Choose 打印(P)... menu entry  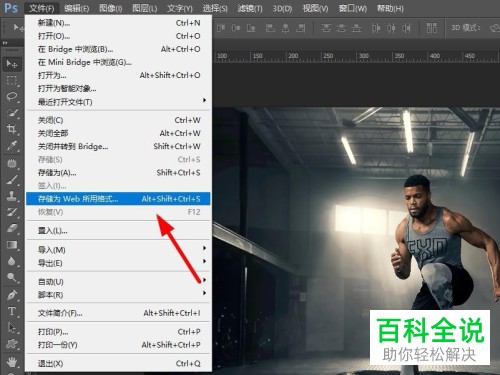[118, 332]
